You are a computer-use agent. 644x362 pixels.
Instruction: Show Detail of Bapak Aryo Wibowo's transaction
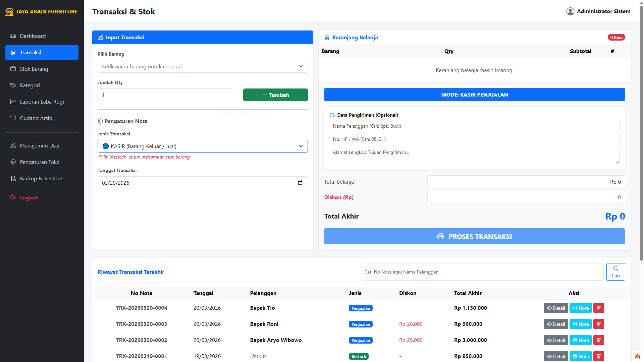[x=556, y=340]
